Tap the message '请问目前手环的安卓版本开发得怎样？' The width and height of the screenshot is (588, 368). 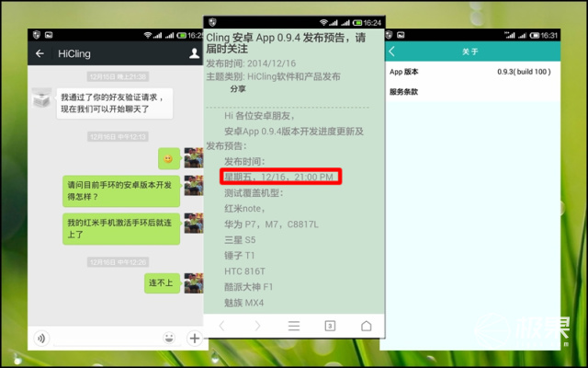coord(121,190)
